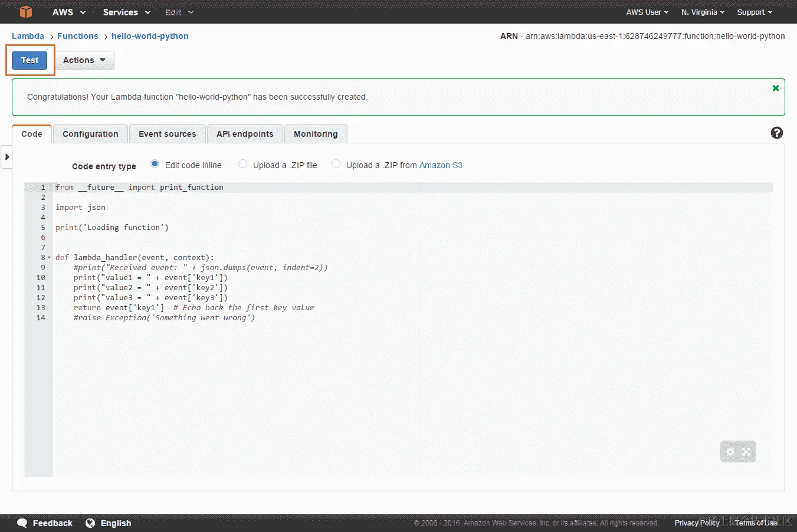The image size is (797, 532).
Task: Dismiss the success notification with green X
Action: 776,88
